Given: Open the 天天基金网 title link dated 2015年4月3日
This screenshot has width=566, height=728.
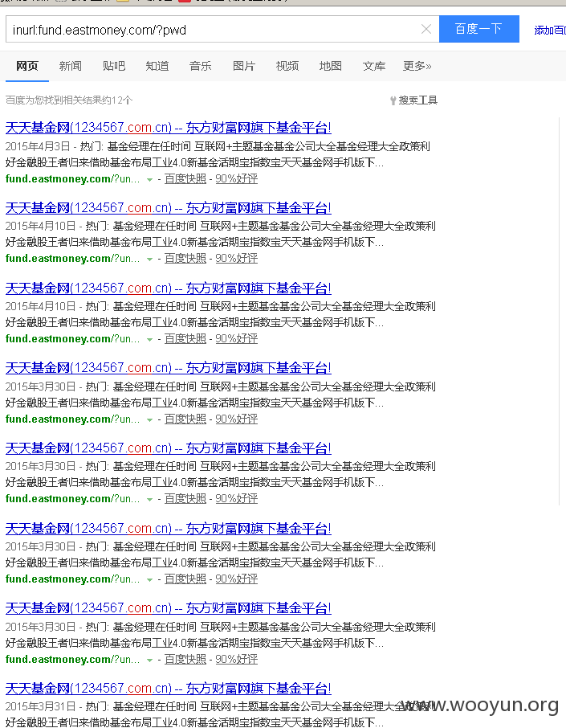Looking at the screenshot, I should [168, 127].
